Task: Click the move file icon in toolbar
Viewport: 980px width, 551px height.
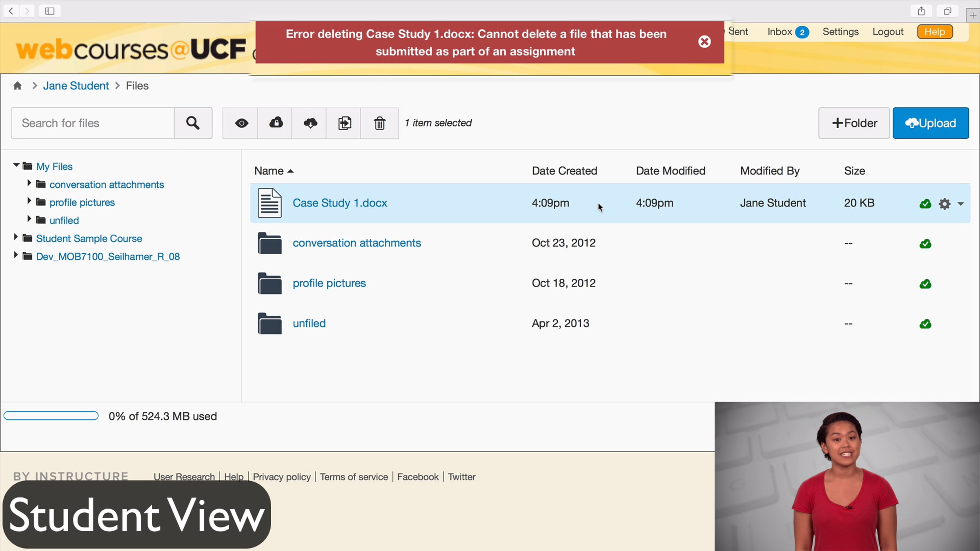Action: point(344,123)
